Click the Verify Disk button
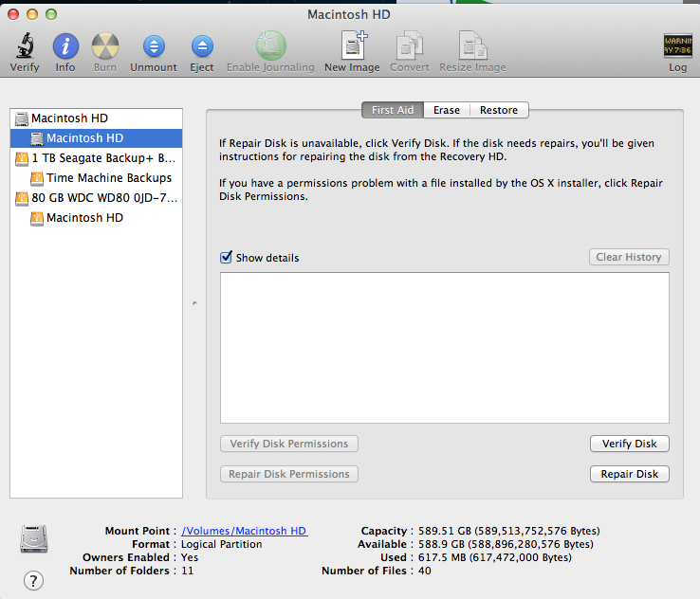Viewport: 700px width, 599px height. [630, 444]
